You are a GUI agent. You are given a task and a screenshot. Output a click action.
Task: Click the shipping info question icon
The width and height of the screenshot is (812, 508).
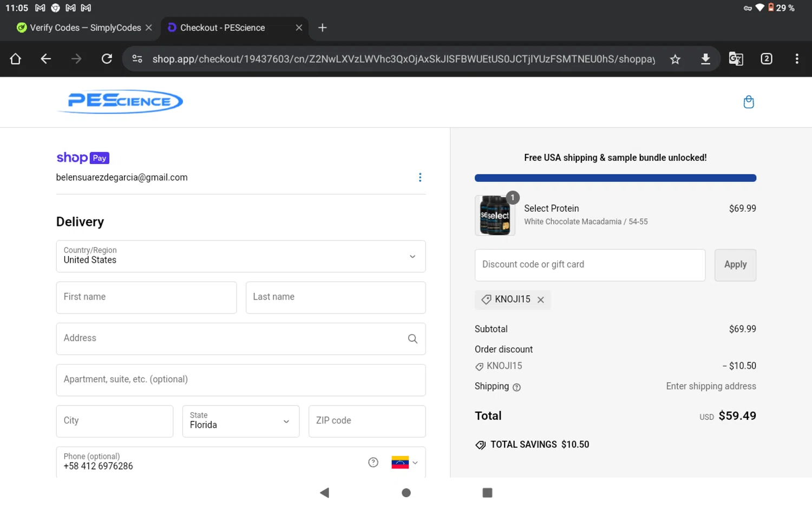click(516, 387)
